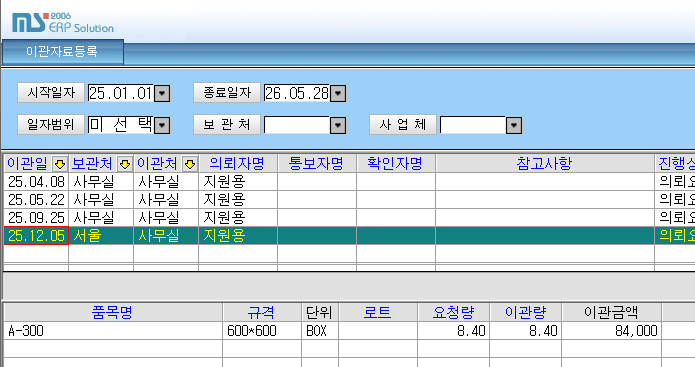695x367 pixels.
Task: Click the 이관금액 column header
Action: 612,312
